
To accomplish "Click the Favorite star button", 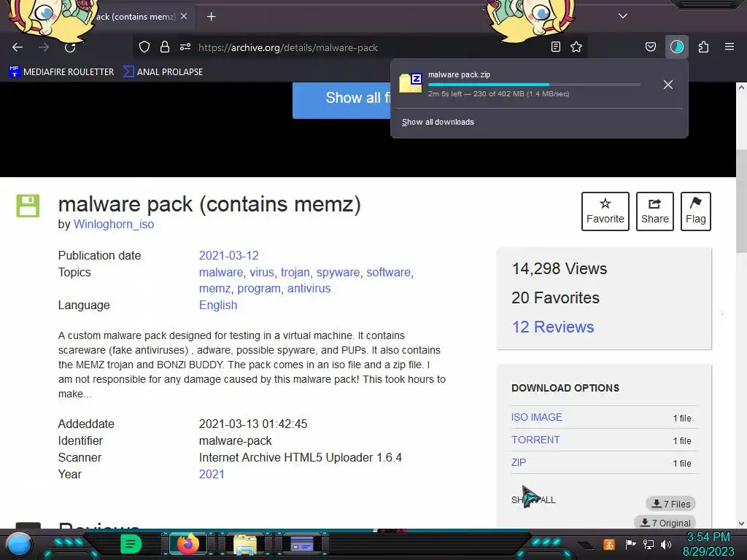I will point(605,211).
